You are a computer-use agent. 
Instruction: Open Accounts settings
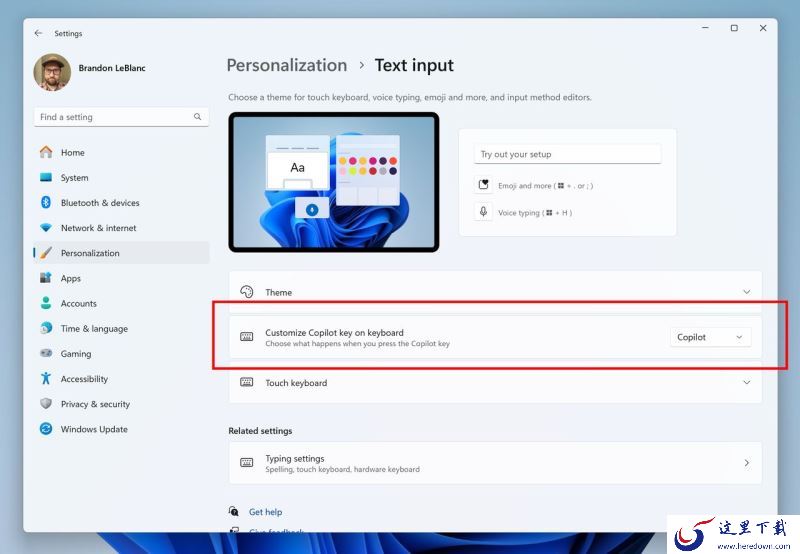[121, 303]
